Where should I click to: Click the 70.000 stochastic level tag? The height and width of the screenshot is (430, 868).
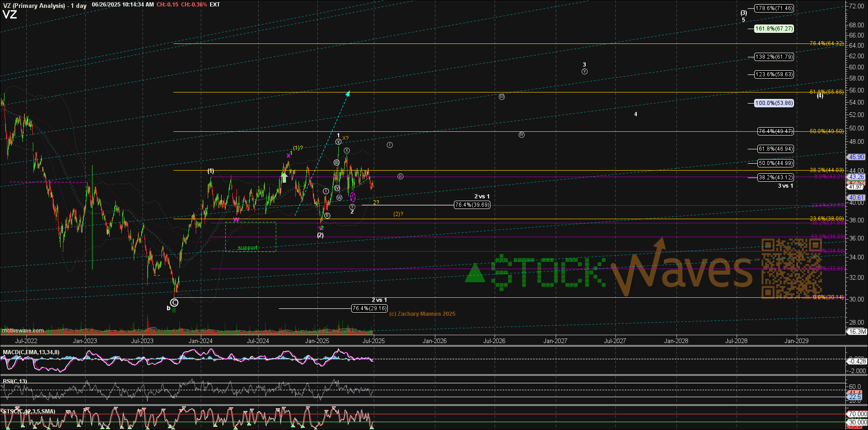pos(857,414)
